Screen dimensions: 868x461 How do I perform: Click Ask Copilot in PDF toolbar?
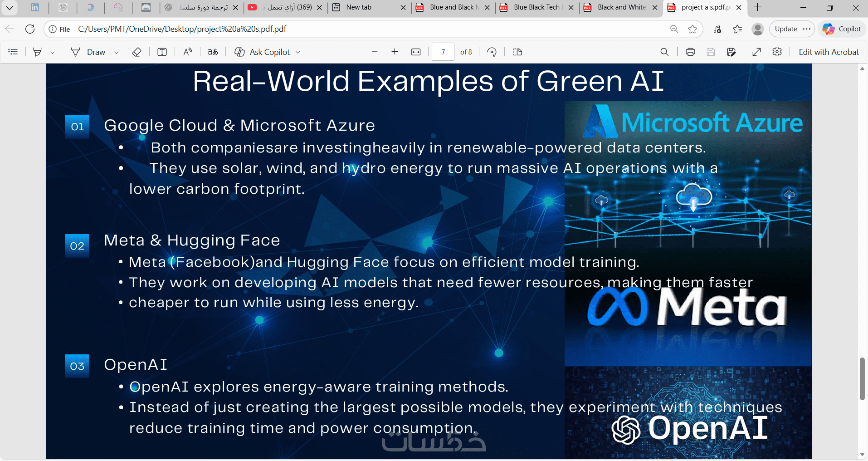pos(262,52)
